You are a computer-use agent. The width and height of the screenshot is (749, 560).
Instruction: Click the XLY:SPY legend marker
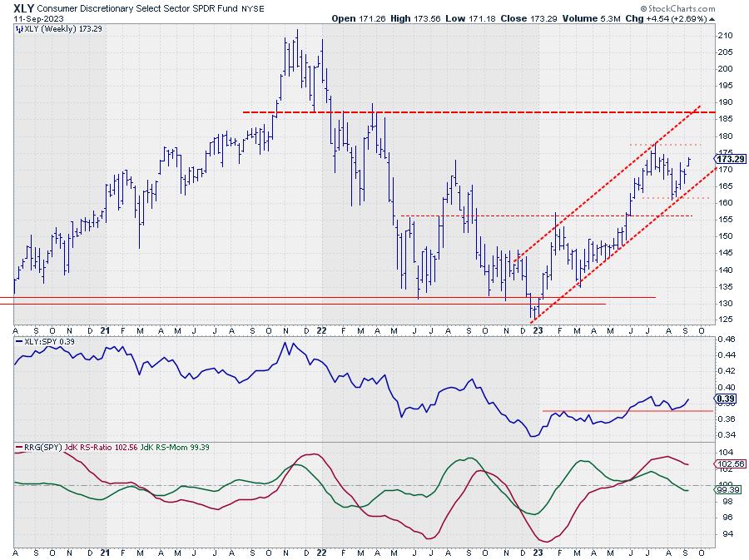[x=17, y=342]
